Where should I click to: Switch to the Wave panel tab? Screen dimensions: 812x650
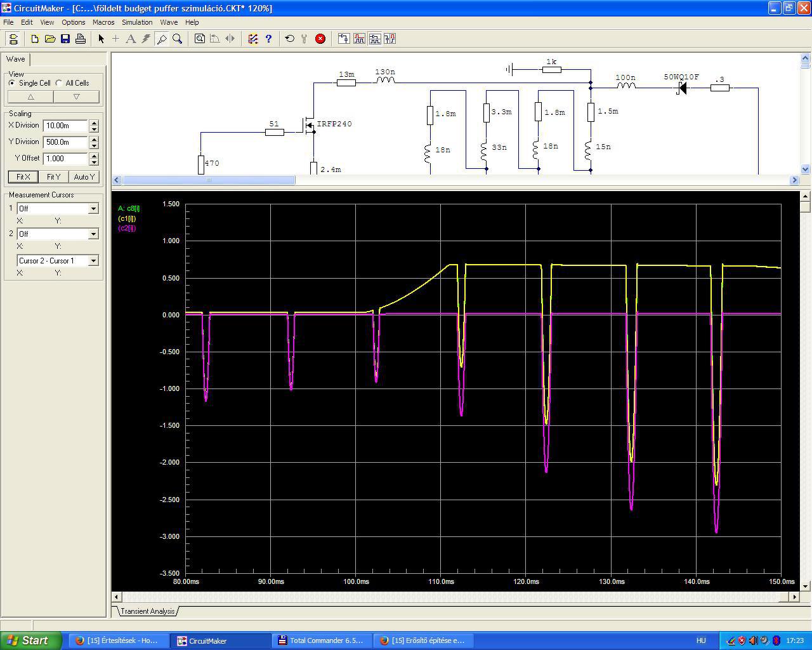(x=16, y=59)
